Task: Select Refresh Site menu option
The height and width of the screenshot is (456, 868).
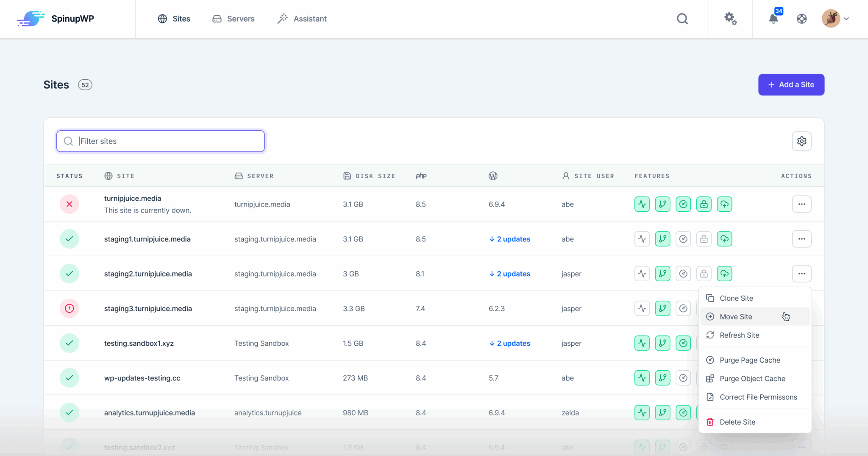Action: coord(755,336)
